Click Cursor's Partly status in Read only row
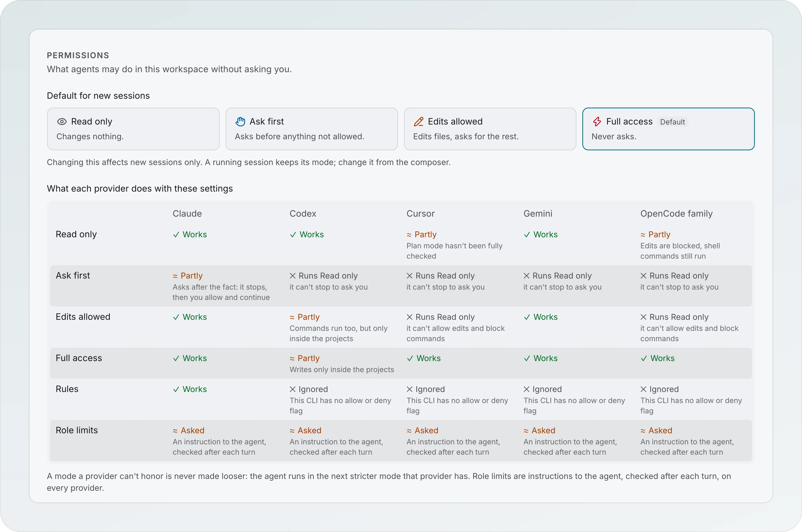The image size is (802, 532). pos(422,235)
